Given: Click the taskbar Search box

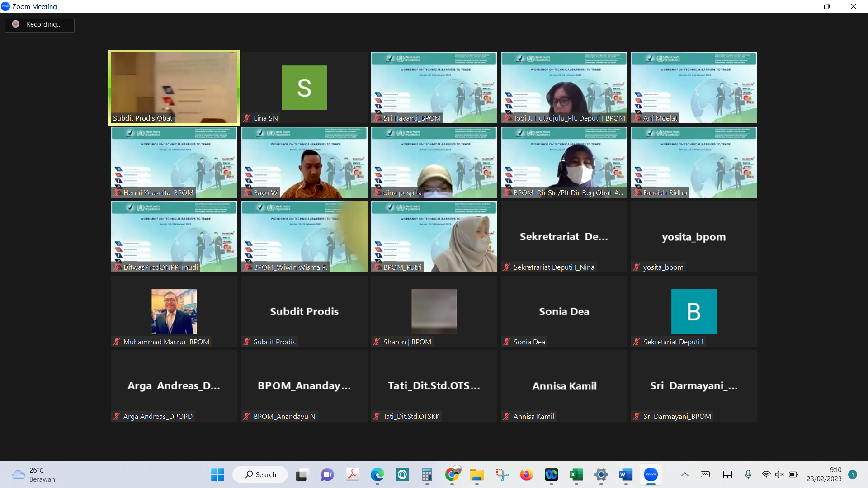Looking at the screenshot, I should [260, 474].
